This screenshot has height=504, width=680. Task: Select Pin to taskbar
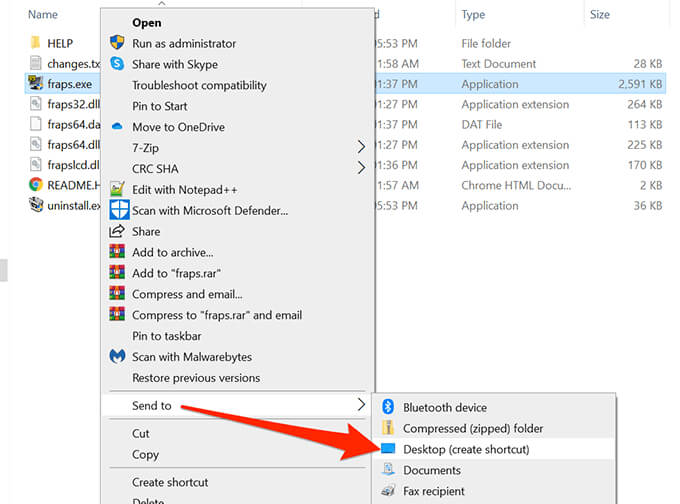pyautogui.click(x=167, y=336)
